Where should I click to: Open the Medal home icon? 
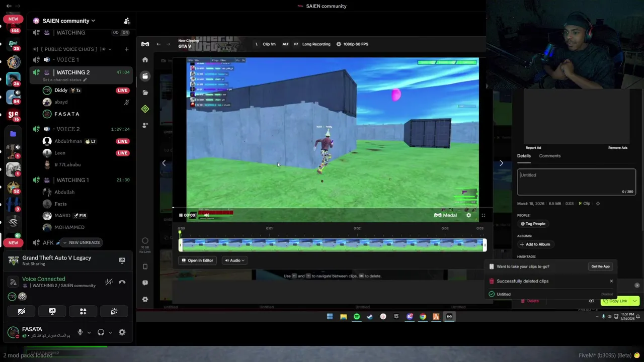(x=145, y=60)
